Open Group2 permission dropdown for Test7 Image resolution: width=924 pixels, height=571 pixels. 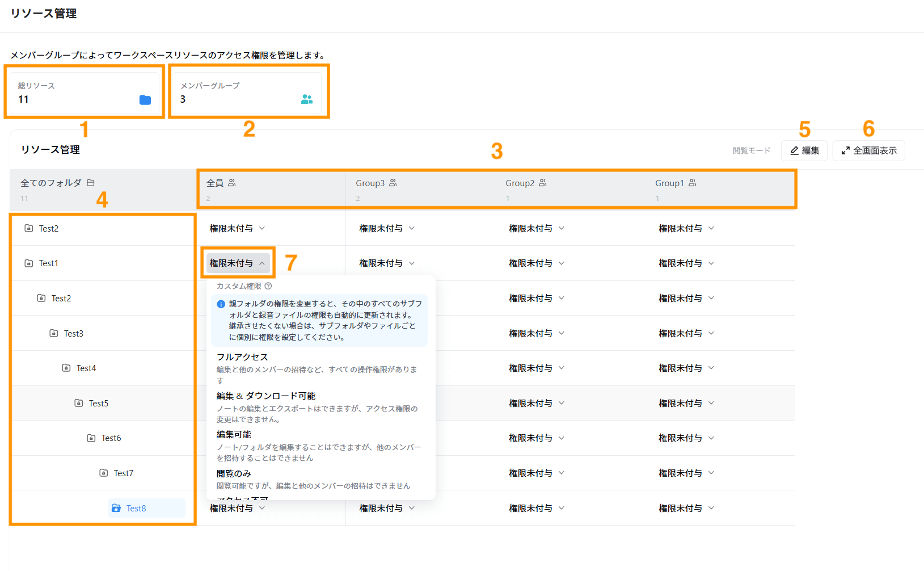[537, 473]
